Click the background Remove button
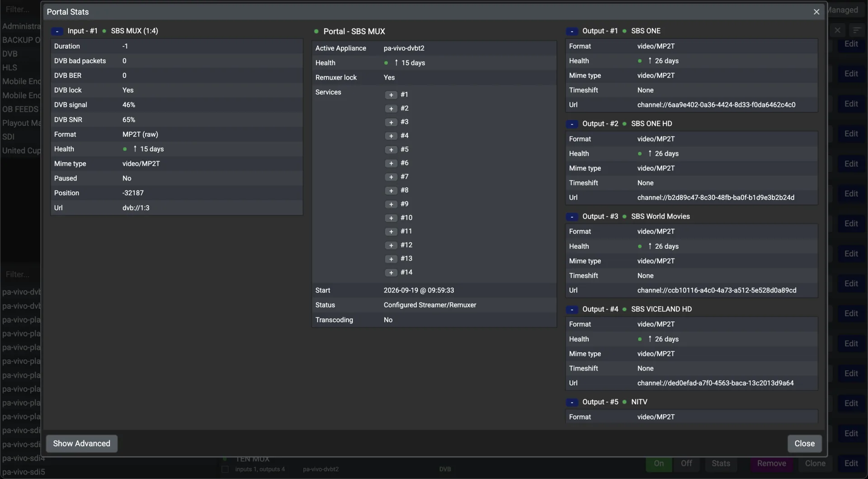The width and height of the screenshot is (868, 479). tap(771, 463)
